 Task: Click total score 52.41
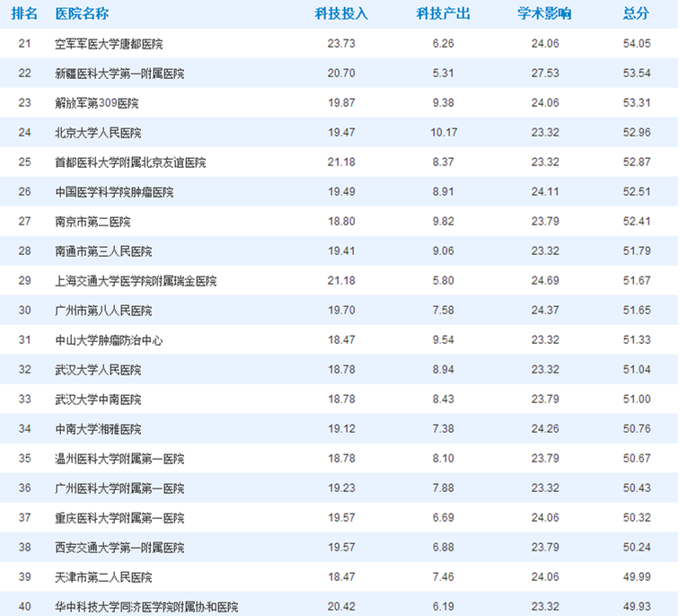point(637,221)
